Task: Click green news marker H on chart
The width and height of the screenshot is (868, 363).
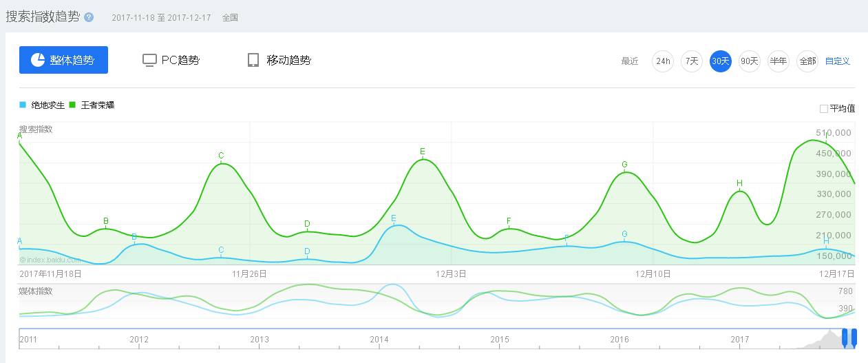Action: (x=739, y=183)
